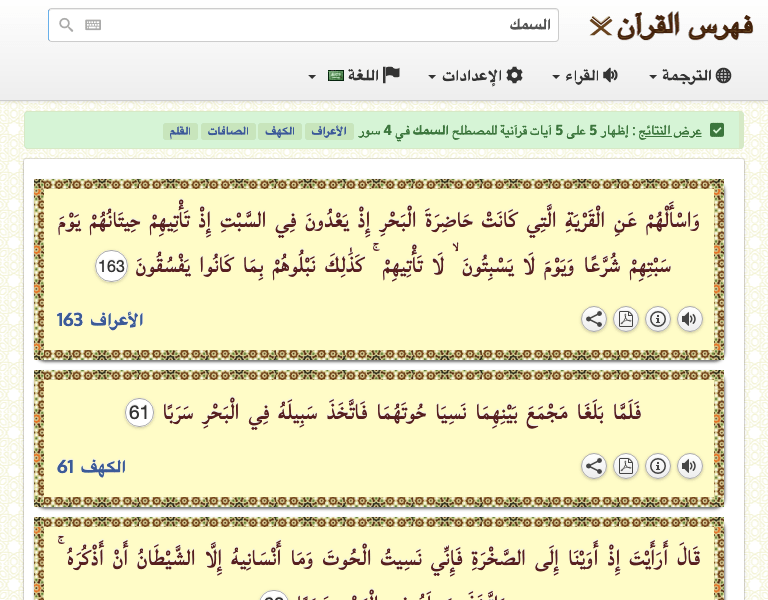
Task: Open the اللغة (language) menu
Action: (355, 76)
